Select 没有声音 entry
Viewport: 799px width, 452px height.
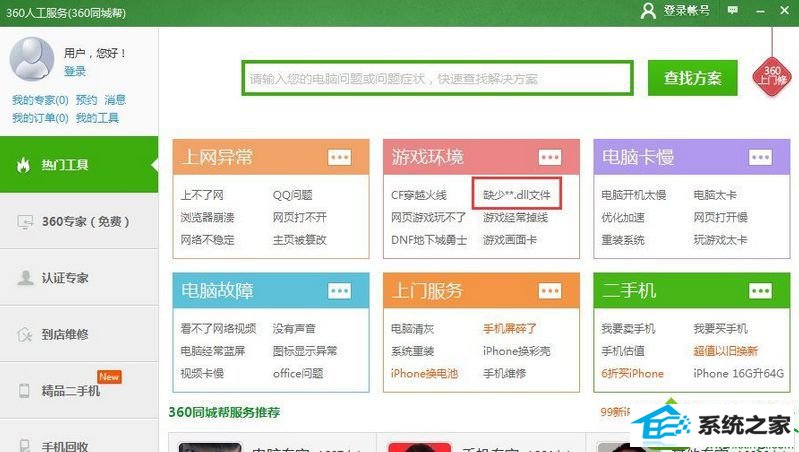[294, 329]
